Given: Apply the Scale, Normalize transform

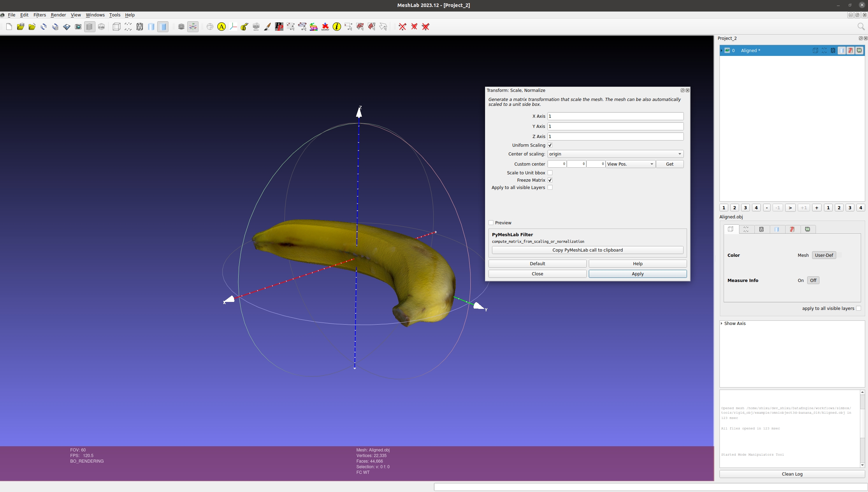Looking at the screenshot, I should [637, 274].
